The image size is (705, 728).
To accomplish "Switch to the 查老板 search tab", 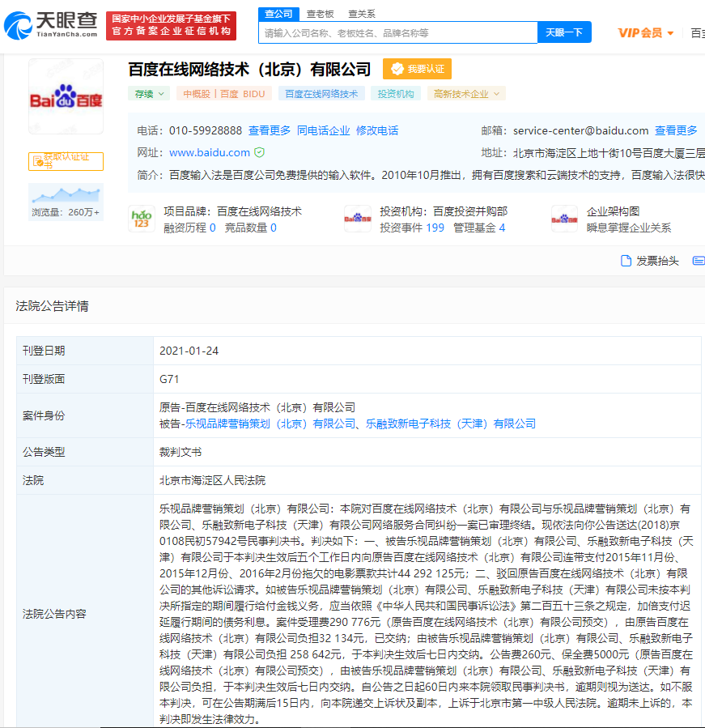I will tap(321, 14).
